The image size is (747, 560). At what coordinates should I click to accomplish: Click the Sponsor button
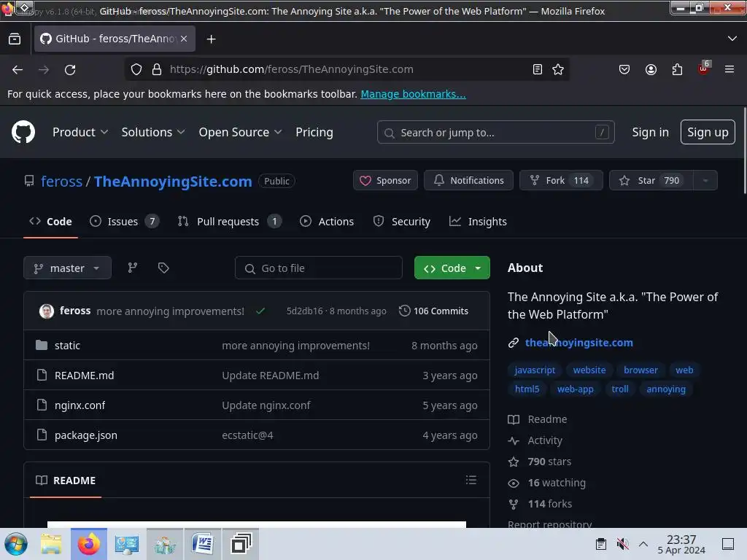[385, 181]
